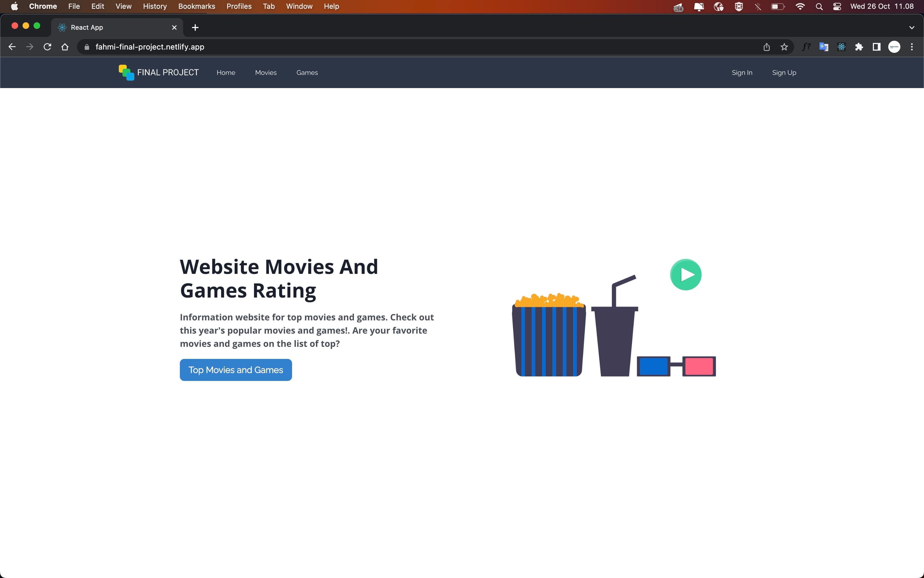Viewport: 924px width, 578px height.
Task: Click the browser back arrow
Action: 12,47
